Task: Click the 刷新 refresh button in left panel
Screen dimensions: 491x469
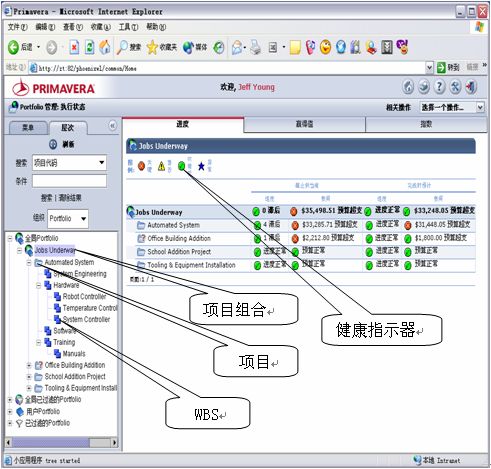Action: 62,144
